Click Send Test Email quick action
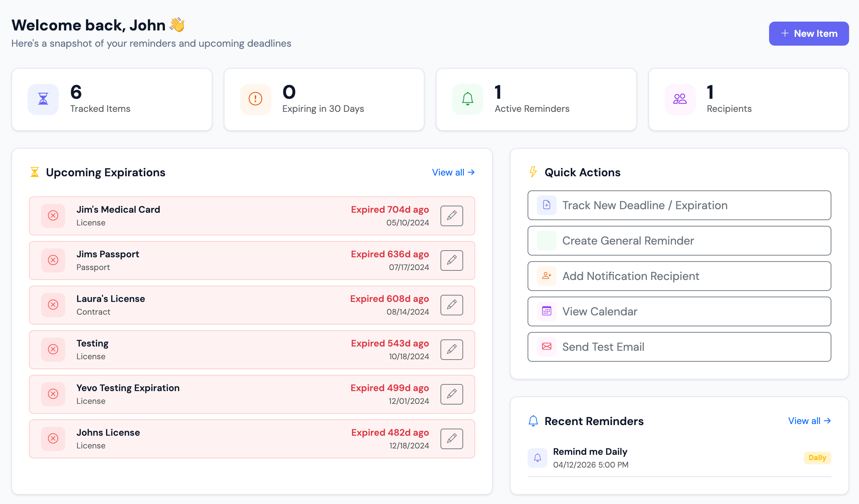 coord(679,347)
